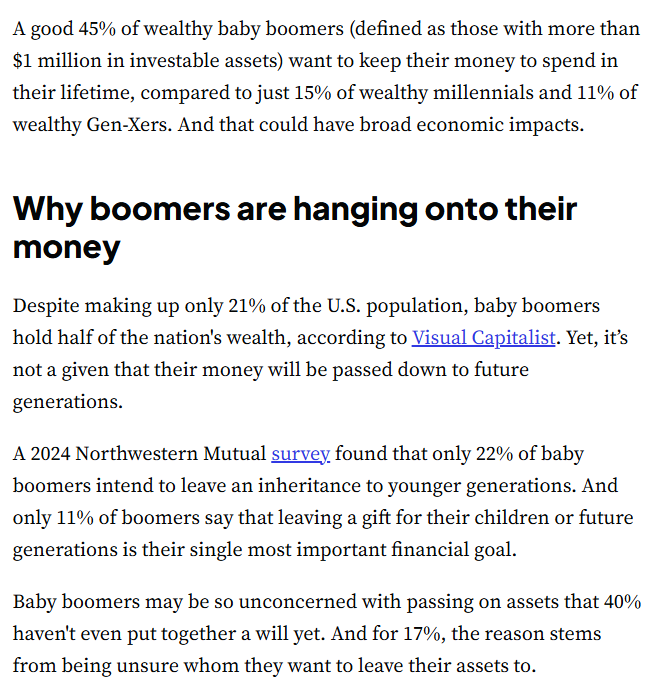Click the paragraph beginning "Baby boomers may be so unconcerned"
The height and width of the screenshot is (684, 659).
(327, 633)
